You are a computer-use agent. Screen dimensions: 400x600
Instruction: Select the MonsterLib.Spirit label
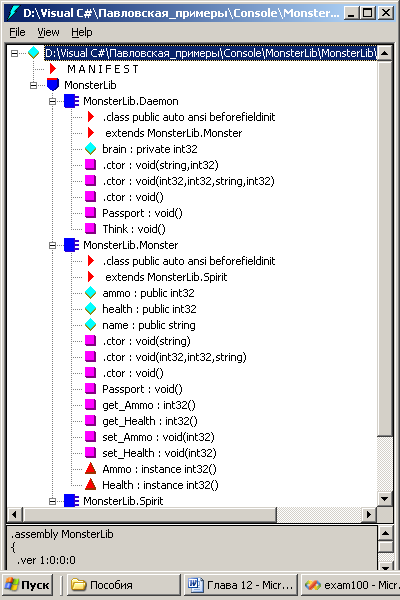[x=123, y=501]
